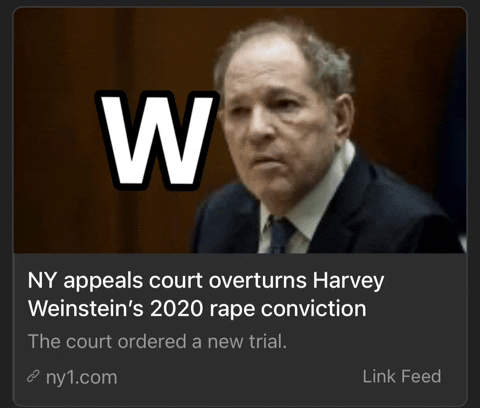Click the word '2020' in the headline
480x408 pixels.
(176, 309)
